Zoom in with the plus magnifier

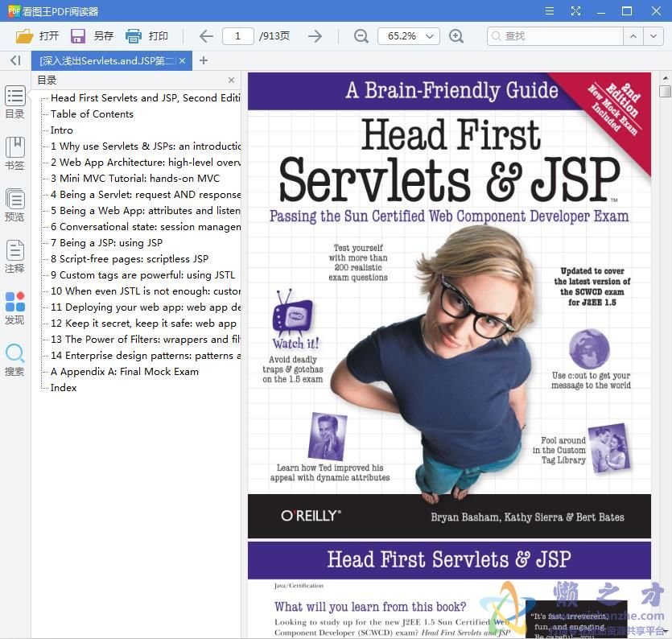456,36
